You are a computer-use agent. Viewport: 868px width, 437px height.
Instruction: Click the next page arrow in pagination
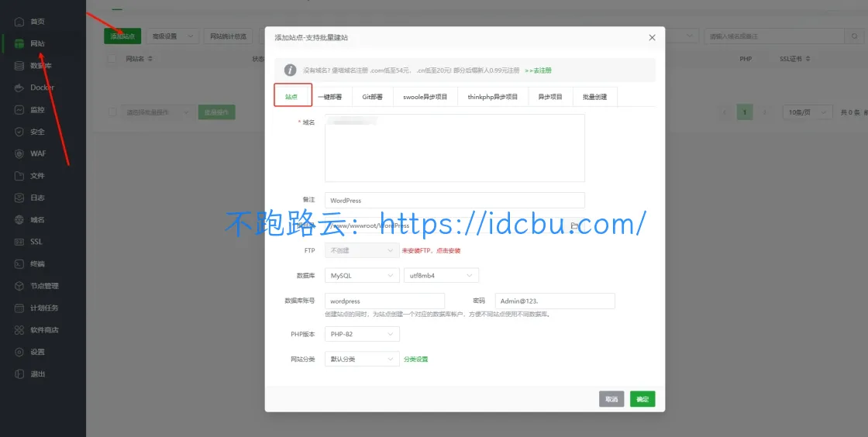pos(765,112)
